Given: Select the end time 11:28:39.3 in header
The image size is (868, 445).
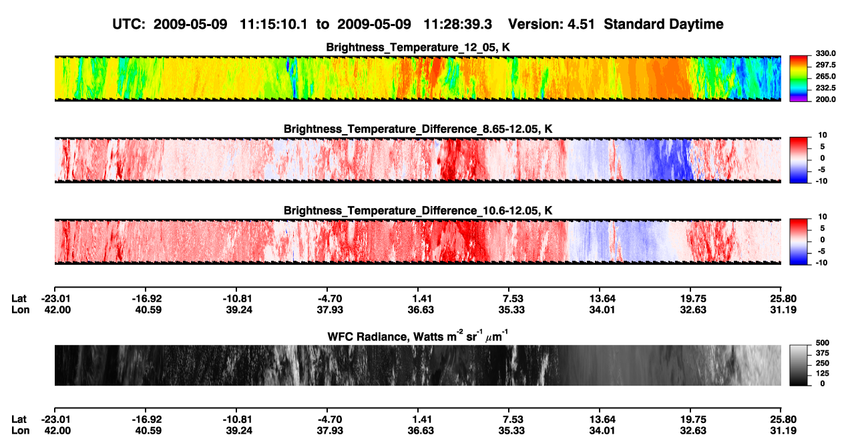Looking at the screenshot, I should tap(457, 24).
